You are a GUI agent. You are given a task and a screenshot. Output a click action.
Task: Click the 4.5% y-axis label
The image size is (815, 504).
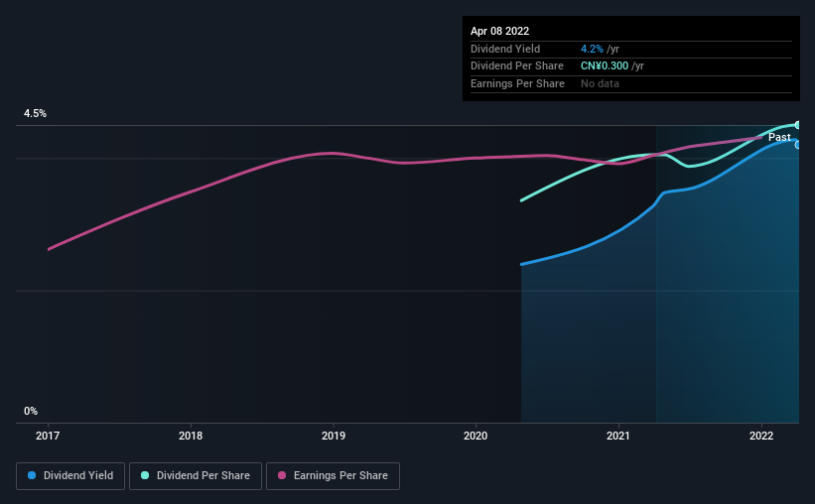point(36,114)
